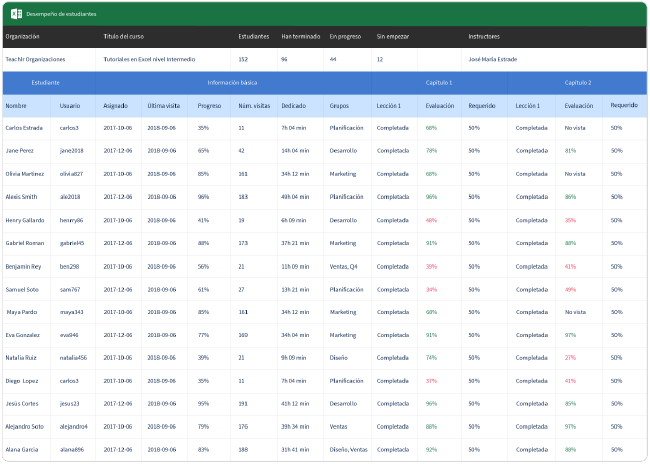Click the '14h 04 min' time in Jane Perez's row
The image size is (650, 464).
[x=295, y=151]
